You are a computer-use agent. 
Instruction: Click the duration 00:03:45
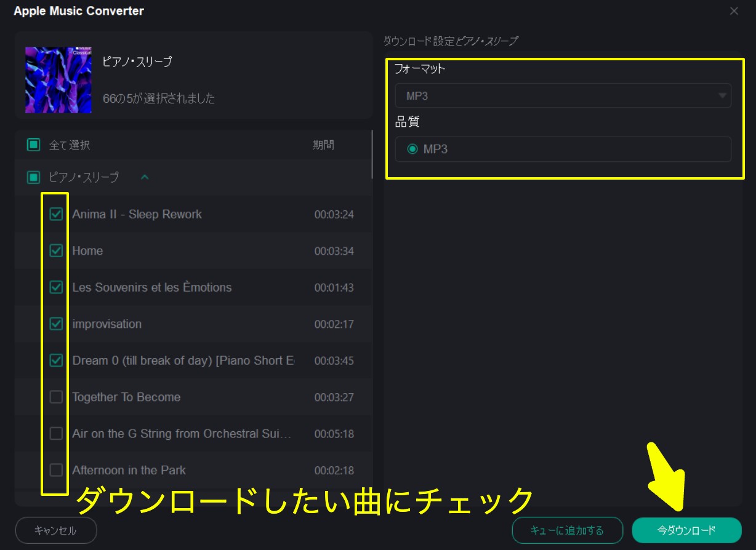click(334, 361)
